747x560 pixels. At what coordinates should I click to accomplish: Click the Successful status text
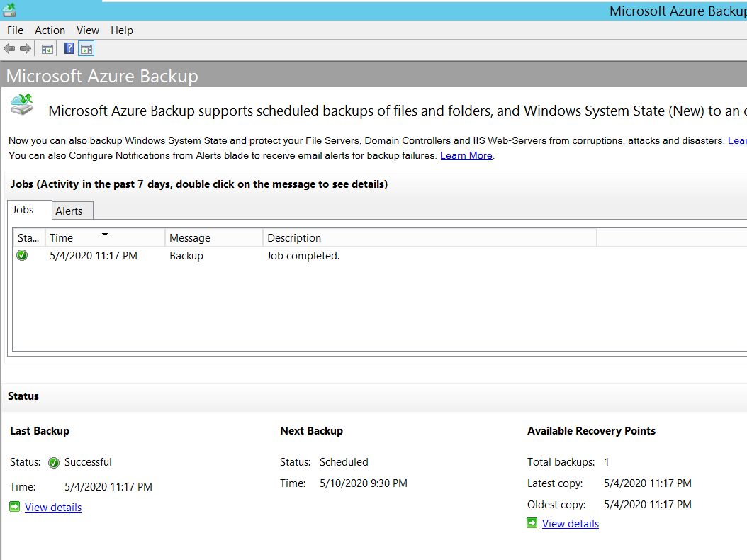[x=88, y=462]
